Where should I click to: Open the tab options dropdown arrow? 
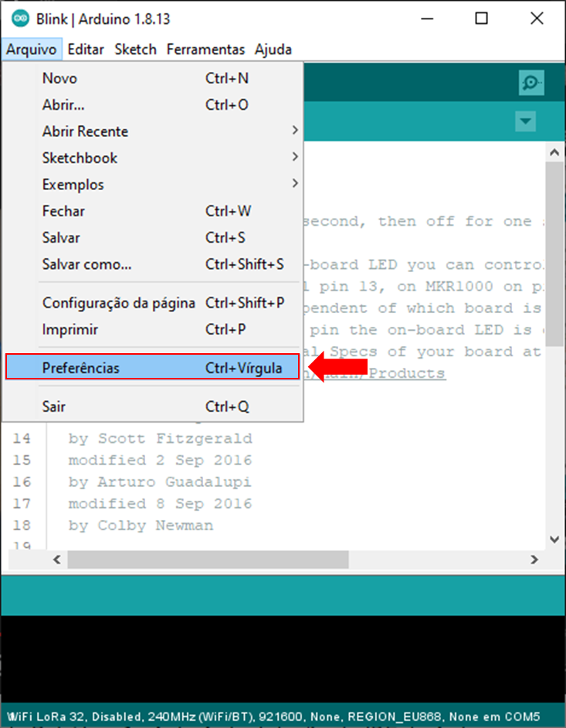525,121
